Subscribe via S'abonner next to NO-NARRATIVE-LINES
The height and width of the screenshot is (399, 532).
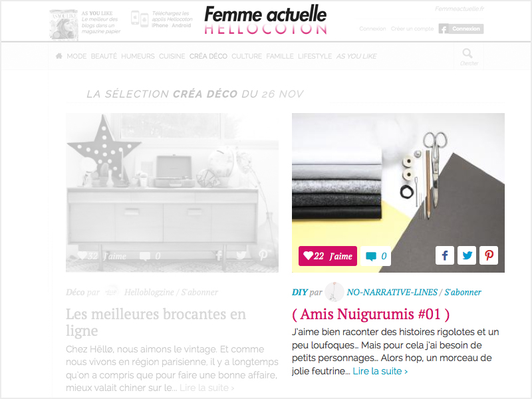[x=463, y=292]
